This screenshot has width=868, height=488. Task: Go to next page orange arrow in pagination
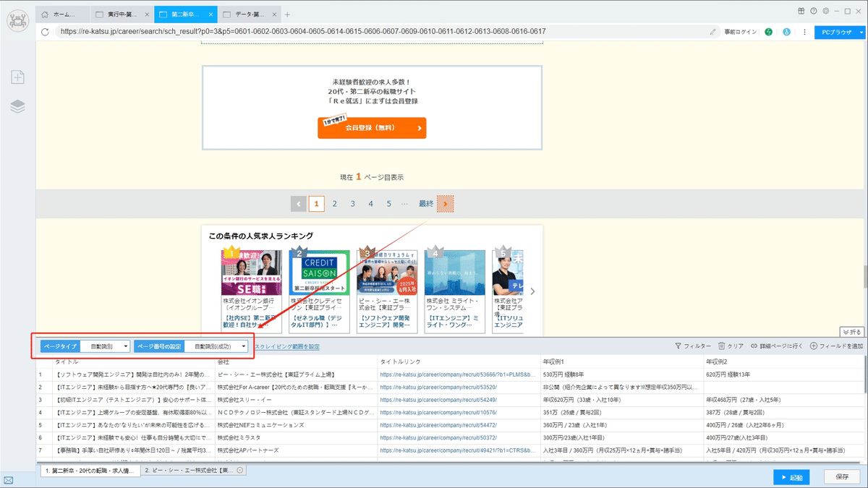pyautogui.click(x=445, y=204)
